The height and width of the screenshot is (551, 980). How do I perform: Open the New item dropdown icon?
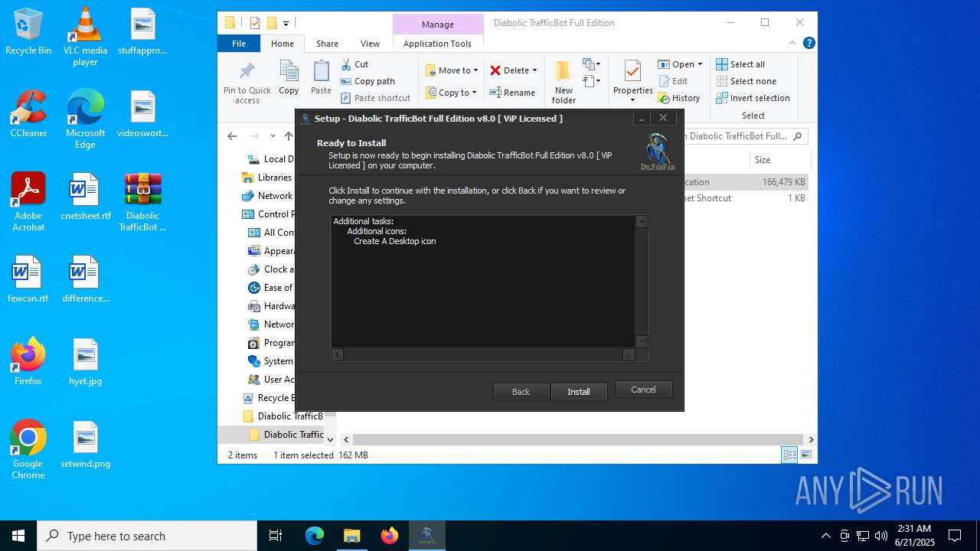pos(592,64)
